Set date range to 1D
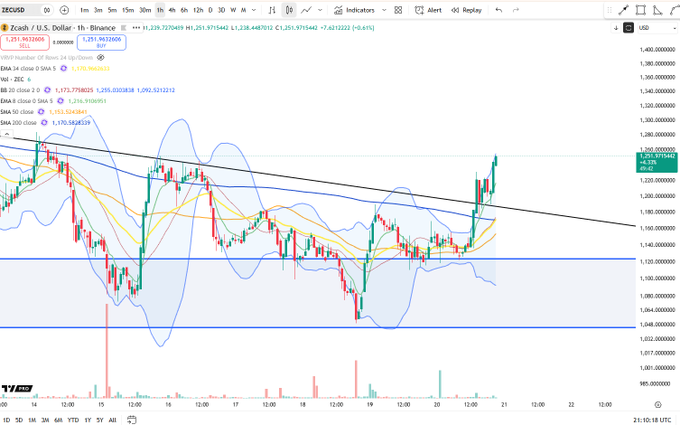680x425 pixels. (7, 420)
